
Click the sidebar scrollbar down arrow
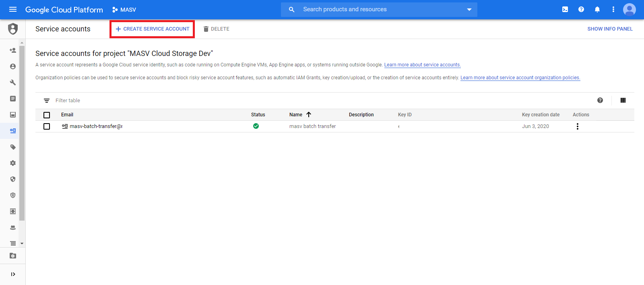click(x=22, y=244)
